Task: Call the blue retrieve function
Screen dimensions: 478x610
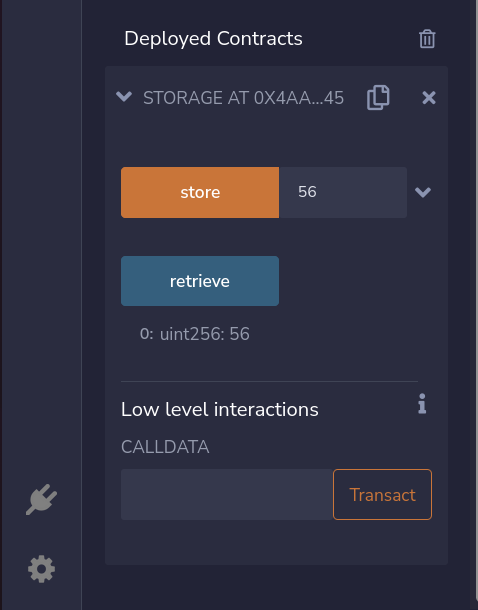Action: tap(200, 281)
